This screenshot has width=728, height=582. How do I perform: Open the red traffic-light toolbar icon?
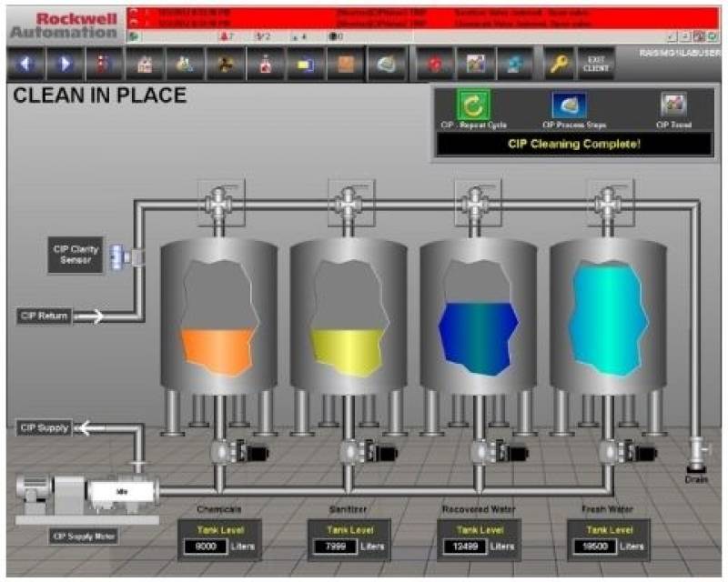105,64
